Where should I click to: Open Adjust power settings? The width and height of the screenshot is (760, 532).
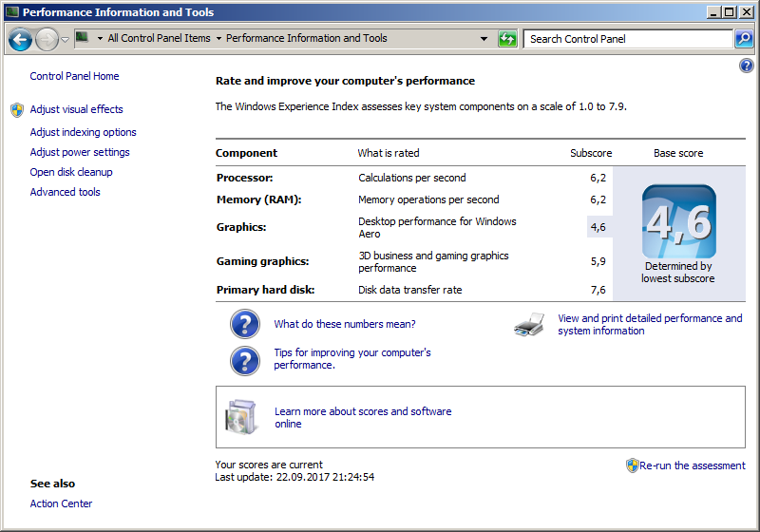80,152
